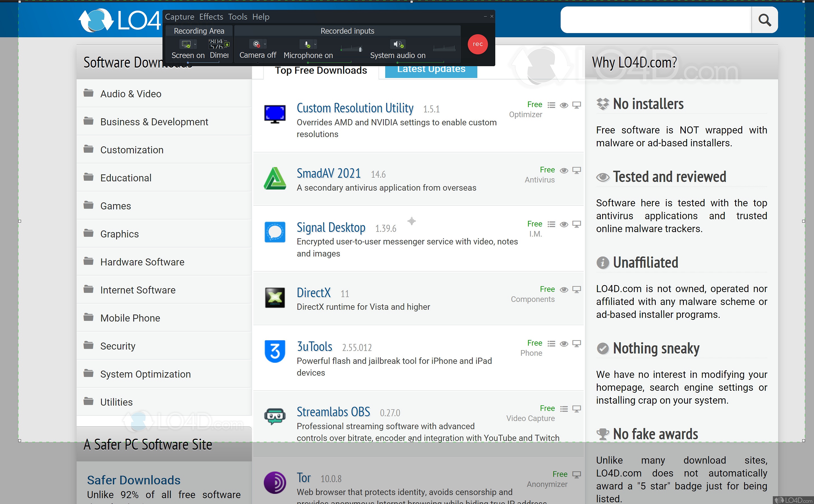Click the list icon beside 3uTools
This screenshot has width=814, height=504.
551,343
